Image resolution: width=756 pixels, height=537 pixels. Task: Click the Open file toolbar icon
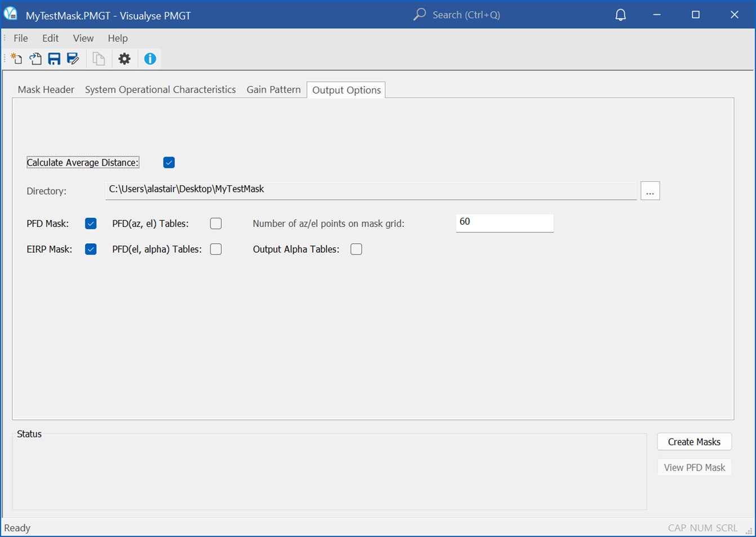(35, 59)
